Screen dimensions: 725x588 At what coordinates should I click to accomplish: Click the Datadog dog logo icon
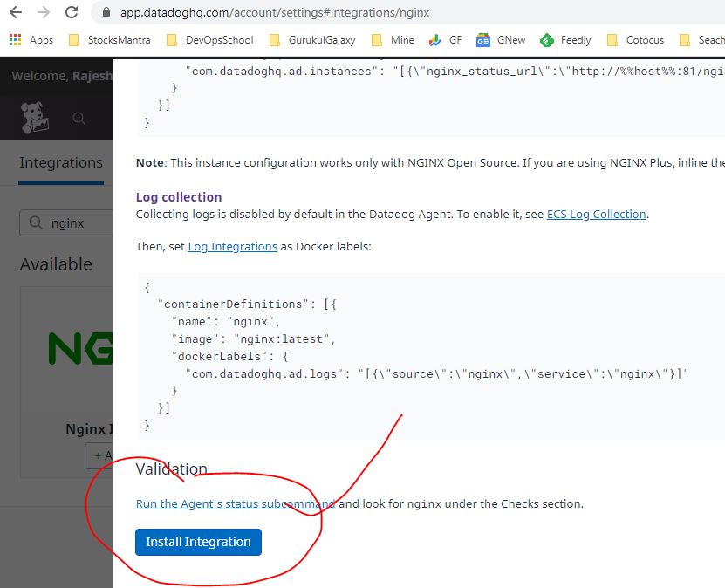pyautogui.click(x=34, y=118)
